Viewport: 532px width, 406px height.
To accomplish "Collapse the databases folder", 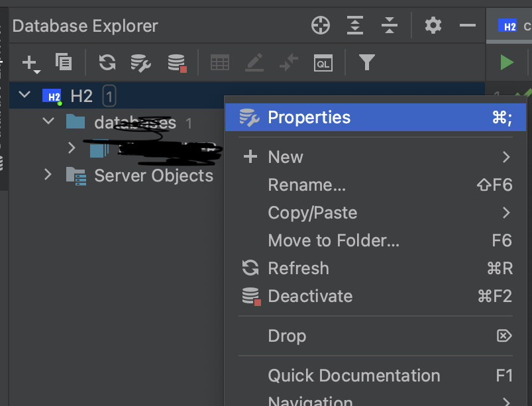I will click(48, 121).
